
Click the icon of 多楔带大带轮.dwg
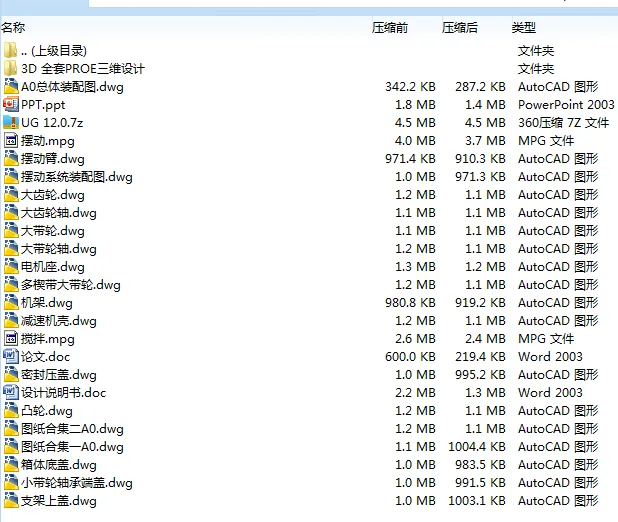coord(11,285)
